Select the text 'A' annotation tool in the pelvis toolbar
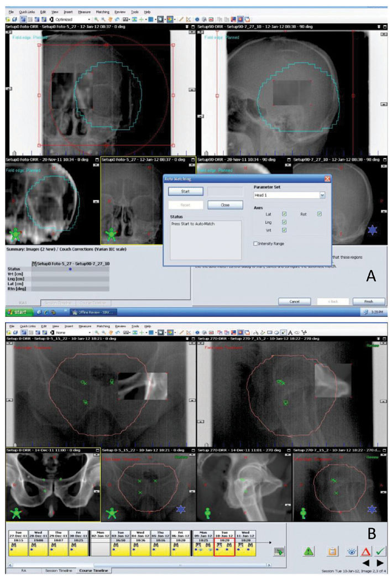This screenshot has height=578, width=392. pos(290,332)
